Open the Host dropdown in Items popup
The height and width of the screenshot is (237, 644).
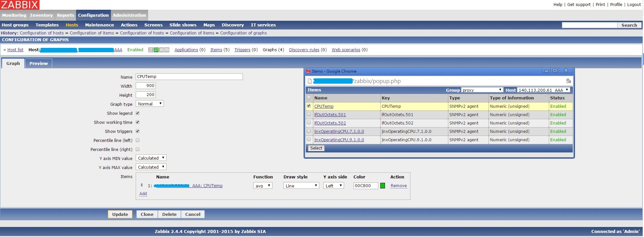tap(543, 90)
